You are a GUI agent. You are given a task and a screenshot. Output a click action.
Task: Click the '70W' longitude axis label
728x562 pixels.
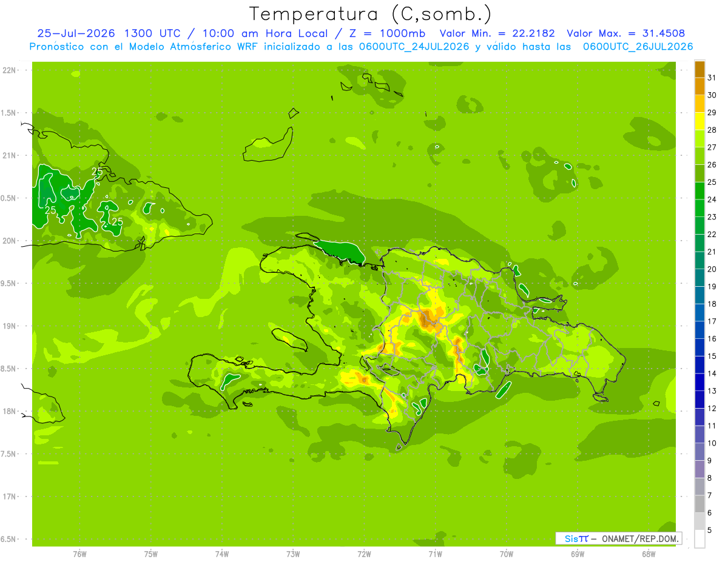click(x=507, y=554)
